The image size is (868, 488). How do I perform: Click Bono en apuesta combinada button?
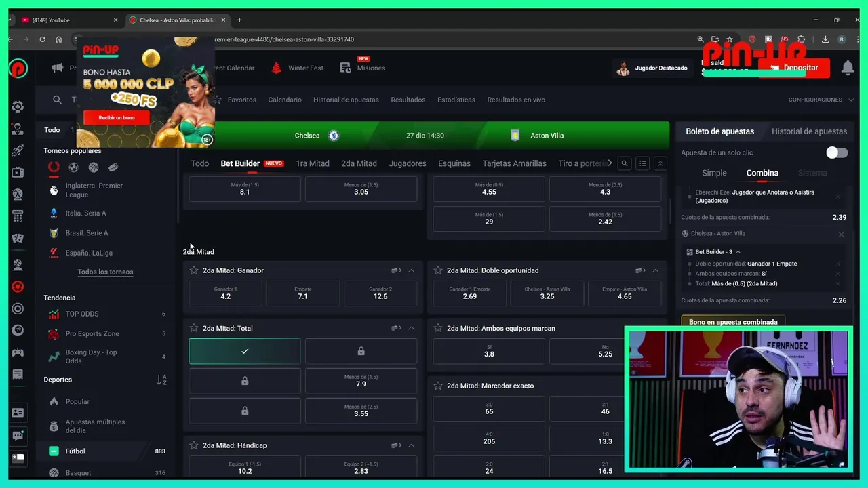point(733,322)
